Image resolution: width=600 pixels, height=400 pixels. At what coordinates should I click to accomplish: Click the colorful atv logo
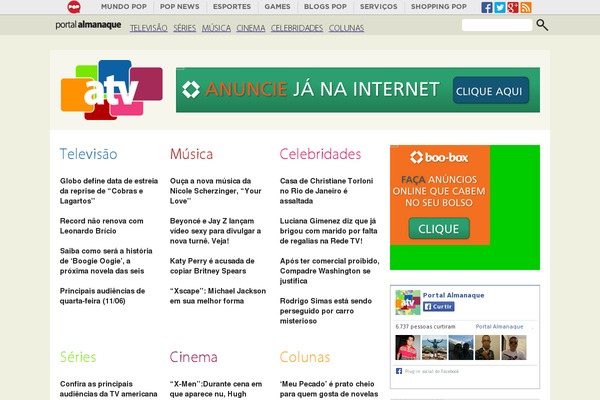[111, 90]
